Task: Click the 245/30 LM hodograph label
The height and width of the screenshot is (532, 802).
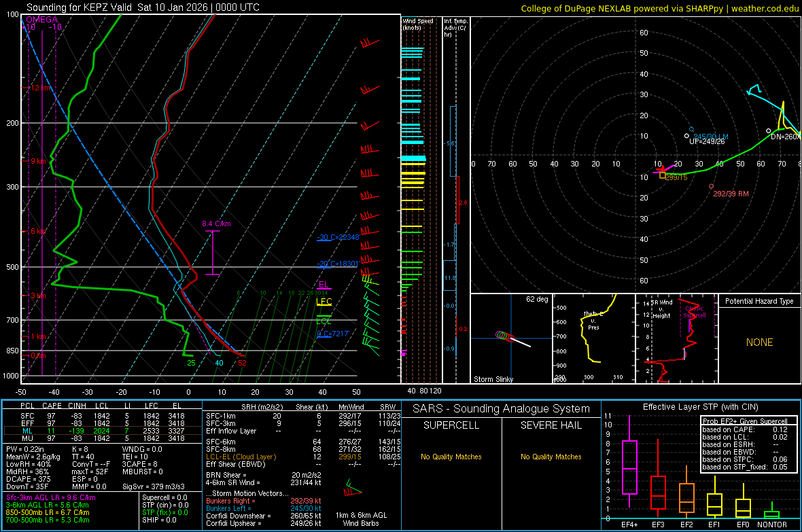Action: click(x=711, y=137)
